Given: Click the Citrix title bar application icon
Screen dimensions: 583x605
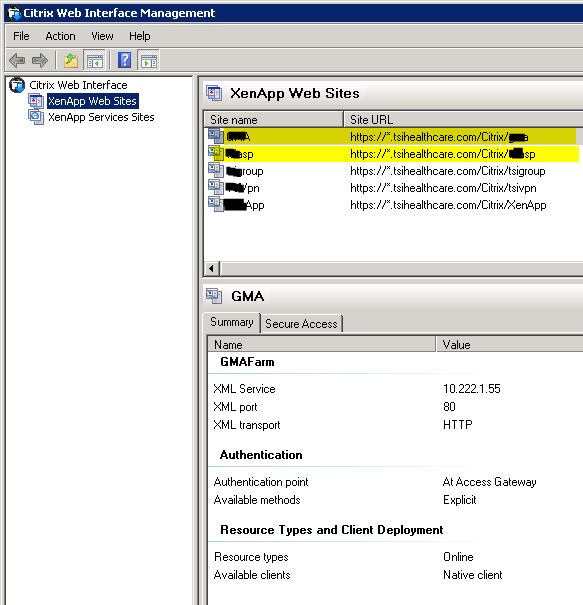Looking at the screenshot, I should (14, 14).
